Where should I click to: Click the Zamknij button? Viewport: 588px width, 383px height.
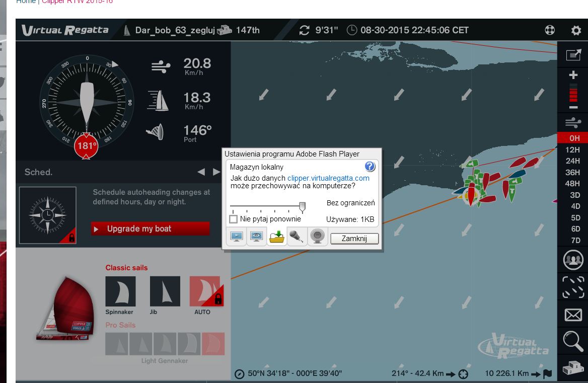click(354, 239)
